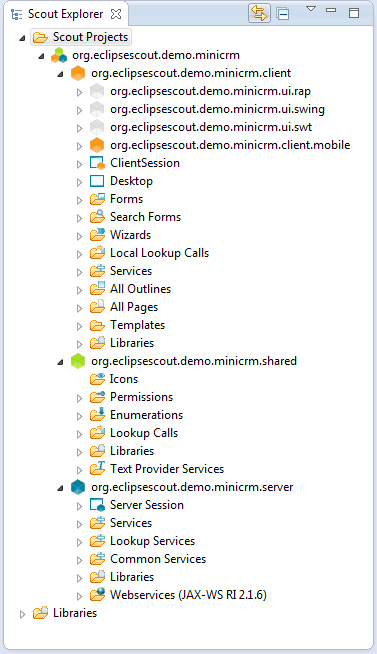This screenshot has width=377, height=654.
Task: Select org.eclipsescout.demo.minicrm.client tree item
Action: point(191,73)
